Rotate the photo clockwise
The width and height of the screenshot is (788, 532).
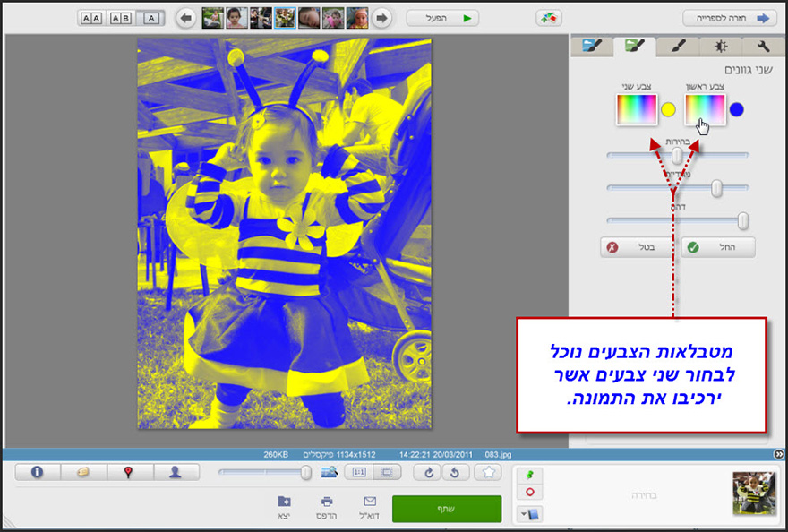click(428, 473)
